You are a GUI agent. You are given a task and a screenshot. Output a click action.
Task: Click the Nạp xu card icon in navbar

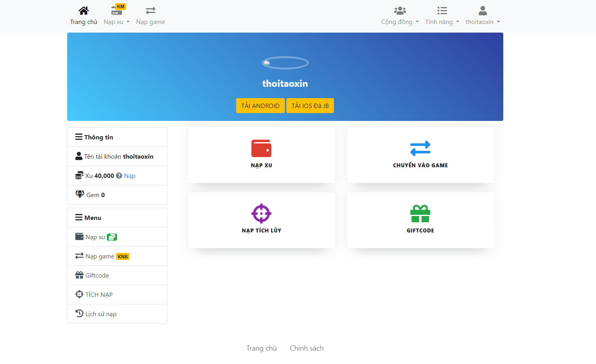(116, 12)
